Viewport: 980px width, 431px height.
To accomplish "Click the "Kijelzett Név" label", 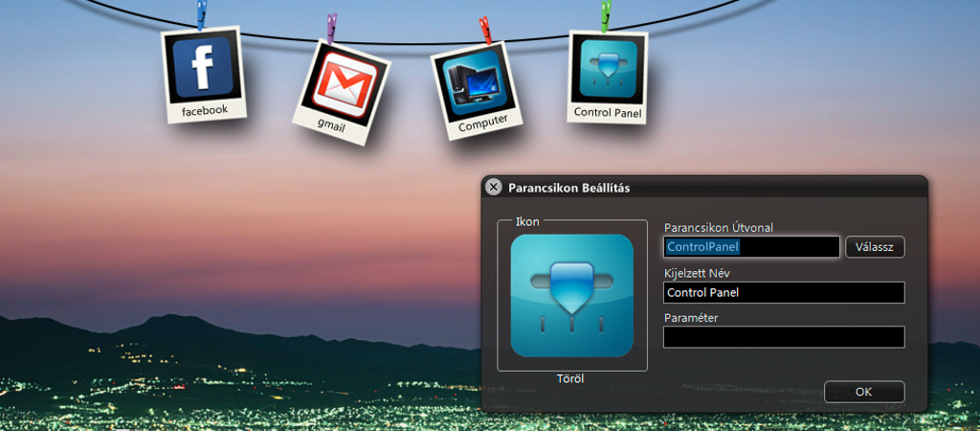I will point(695,273).
